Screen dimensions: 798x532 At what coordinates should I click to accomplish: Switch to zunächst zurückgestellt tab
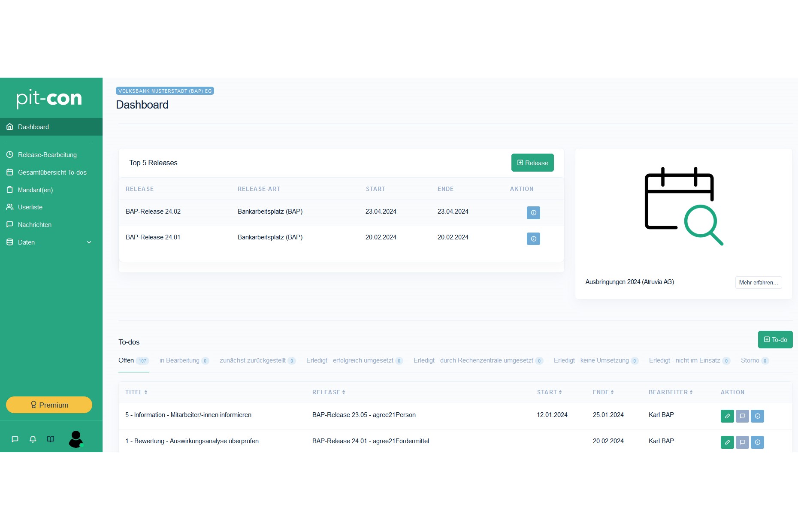pos(257,360)
